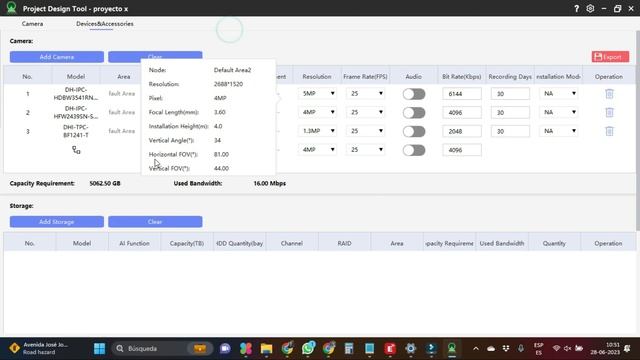The height and width of the screenshot is (360, 640).
Task: Toggle Audio in the unnumbered fourth row
Action: click(414, 150)
